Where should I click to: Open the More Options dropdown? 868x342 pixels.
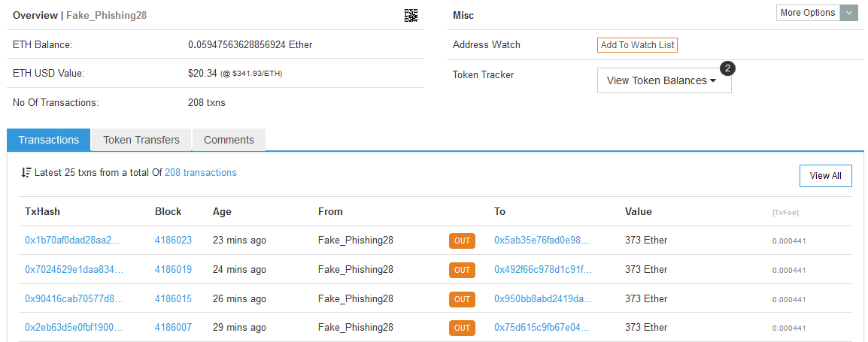(x=808, y=13)
